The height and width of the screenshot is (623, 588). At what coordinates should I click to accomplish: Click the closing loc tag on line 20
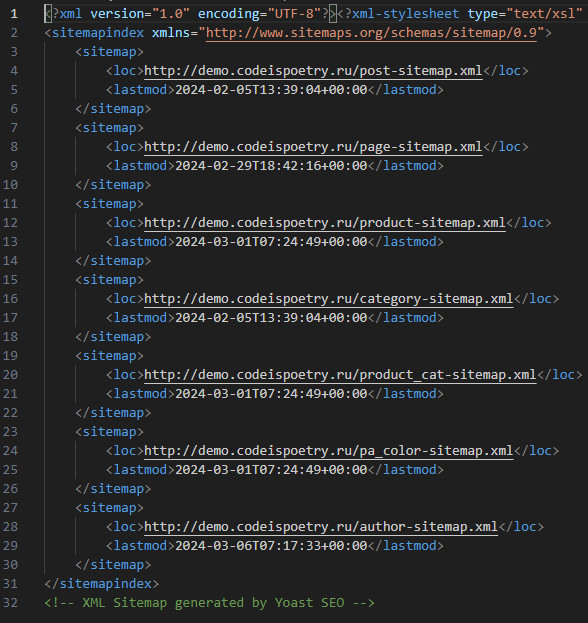(x=559, y=375)
